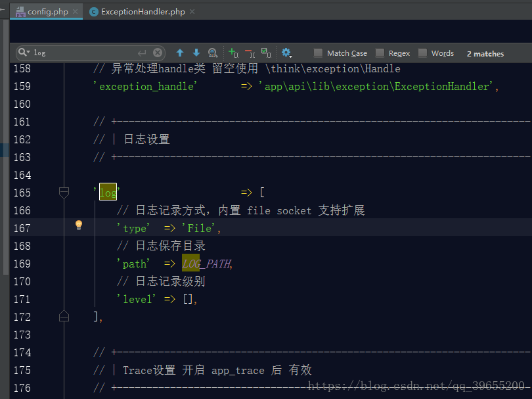Click the LOG_PATH constant on line 169

coord(207,263)
